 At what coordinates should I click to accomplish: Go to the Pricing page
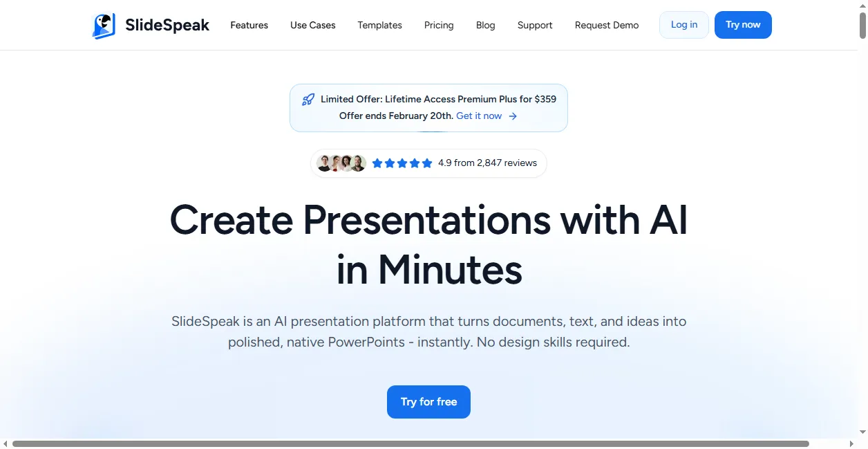pyautogui.click(x=439, y=25)
